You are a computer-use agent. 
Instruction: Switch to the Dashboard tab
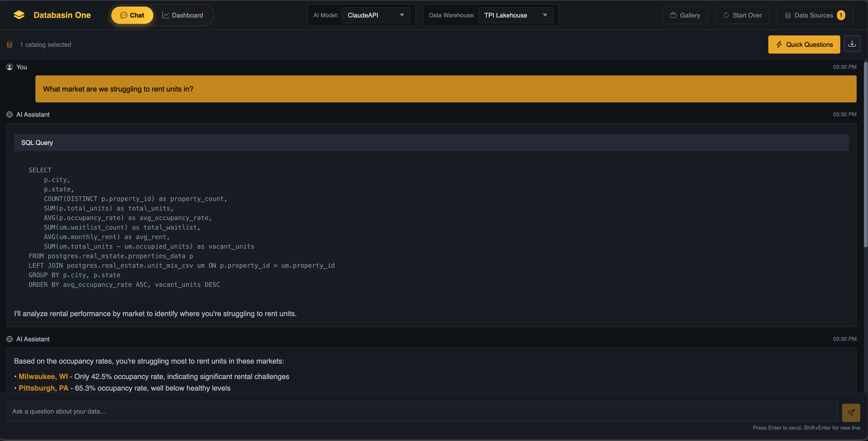tap(183, 15)
